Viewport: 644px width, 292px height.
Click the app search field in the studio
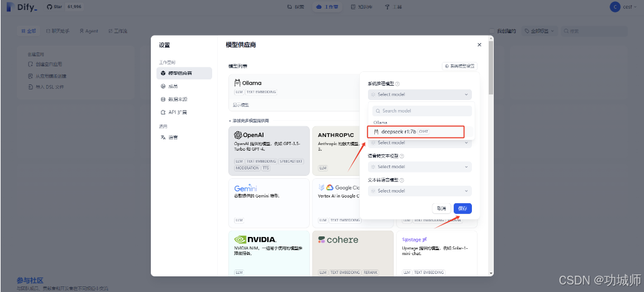tap(594, 31)
